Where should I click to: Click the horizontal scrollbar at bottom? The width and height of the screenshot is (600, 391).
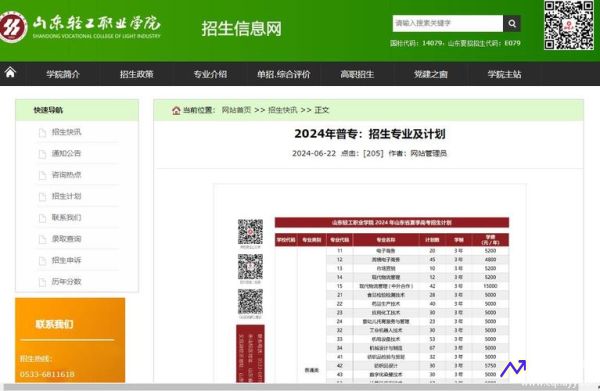click(291, 387)
